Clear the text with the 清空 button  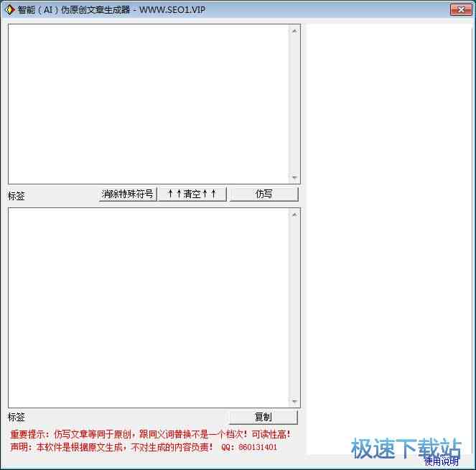click(192, 194)
